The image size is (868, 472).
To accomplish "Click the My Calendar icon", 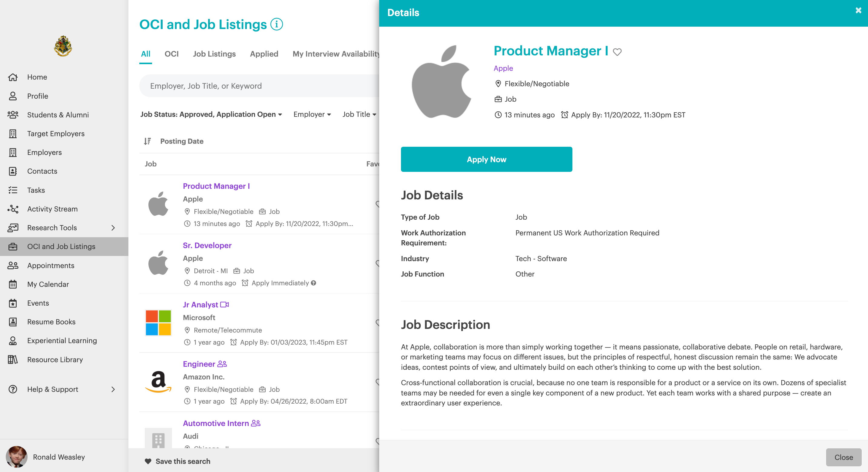I will click(x=13, y=284).
